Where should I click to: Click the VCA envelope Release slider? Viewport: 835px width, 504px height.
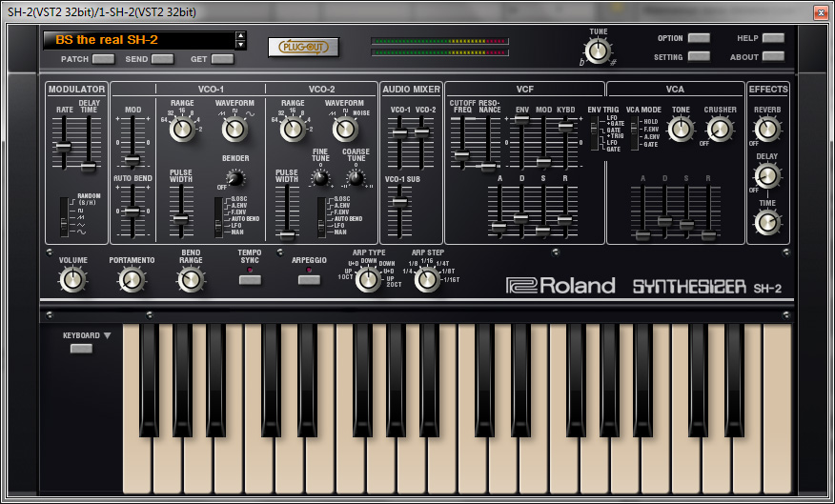coord(709,234)
